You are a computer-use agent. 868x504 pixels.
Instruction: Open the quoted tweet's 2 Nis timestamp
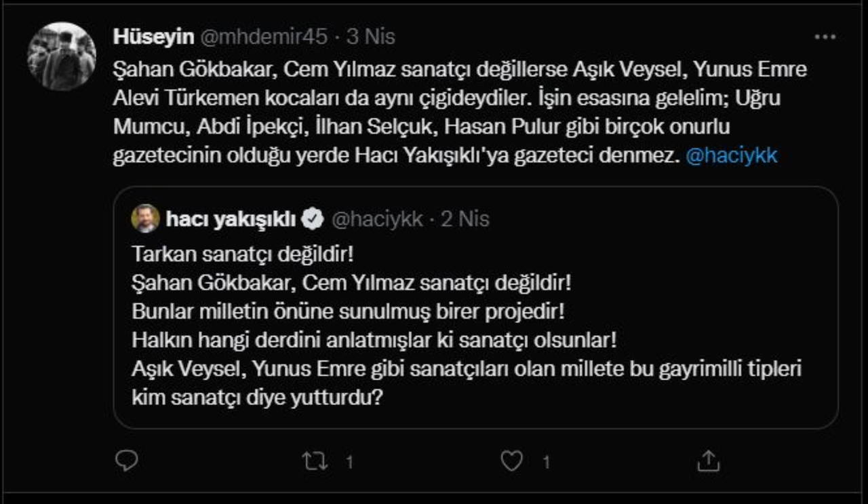pos(465,219)
